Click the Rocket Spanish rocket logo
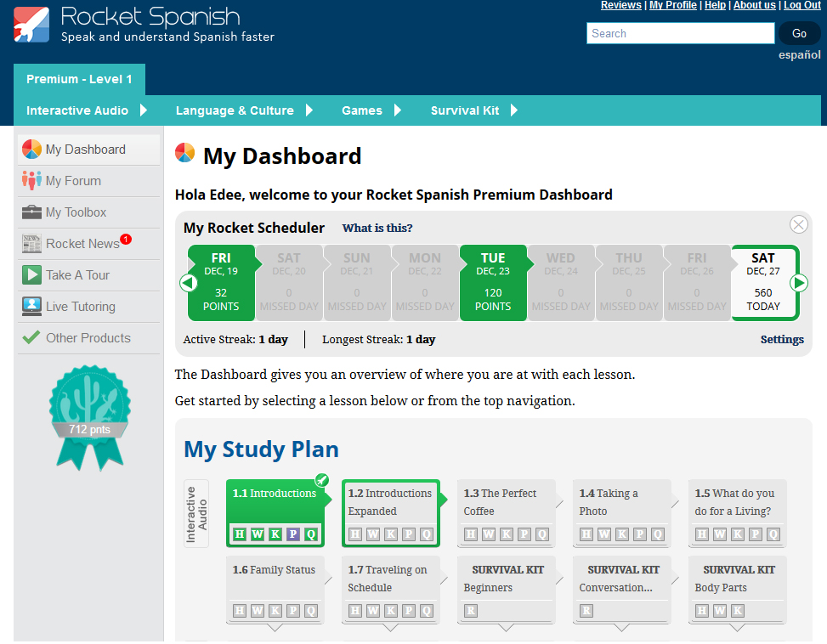Viewport: 827px width, 644px height. coord(31,25)
